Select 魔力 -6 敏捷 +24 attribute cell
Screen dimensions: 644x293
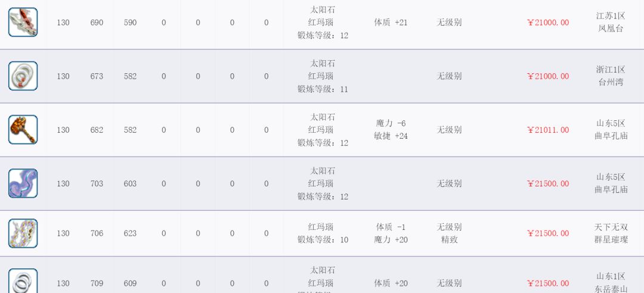[x=391, y=130]
